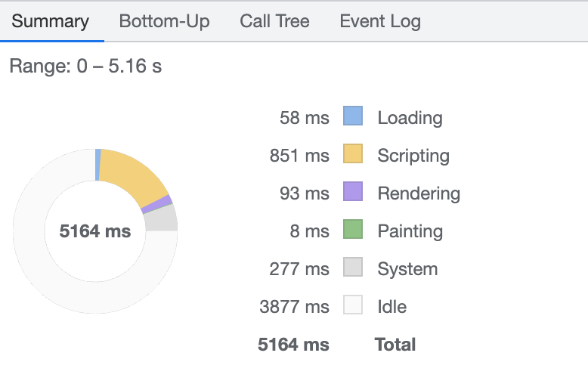Click the gray System color swatch
Image resolution: width=588 pixels, height=390 pixels.
(x=353, y=267)
